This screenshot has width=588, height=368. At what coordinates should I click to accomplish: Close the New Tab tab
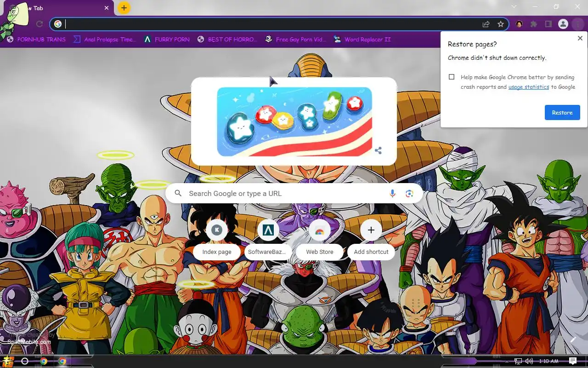tap(107, 8)
